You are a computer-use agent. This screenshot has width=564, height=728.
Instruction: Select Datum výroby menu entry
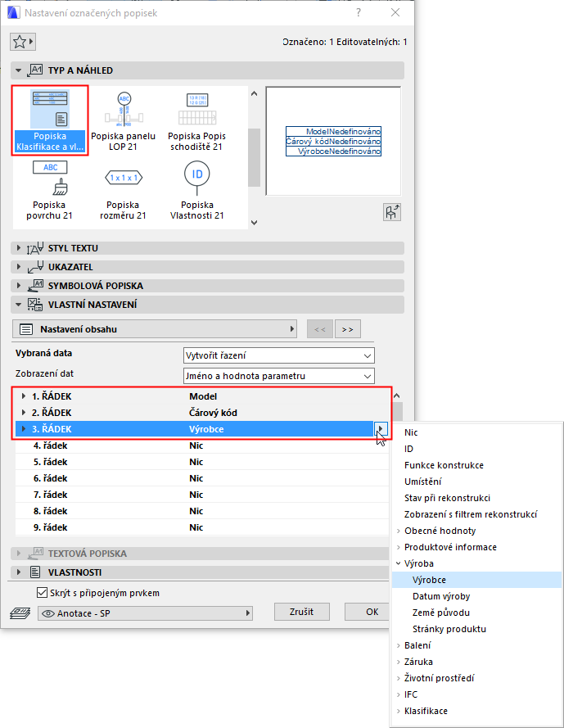coord(476,596)
